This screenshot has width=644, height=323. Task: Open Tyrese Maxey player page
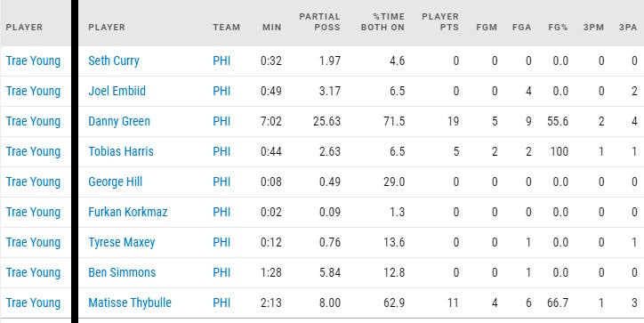[x=122, y=242]
